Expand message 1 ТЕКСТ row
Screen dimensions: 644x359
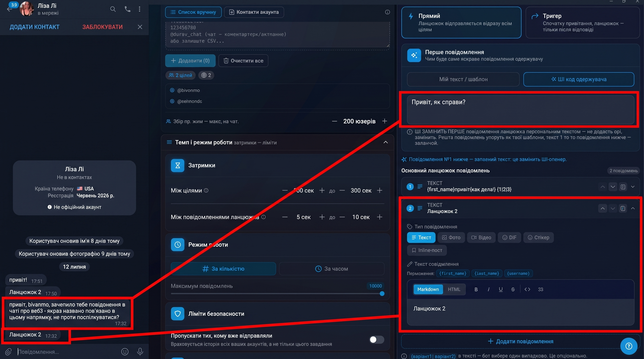point(633,187)
